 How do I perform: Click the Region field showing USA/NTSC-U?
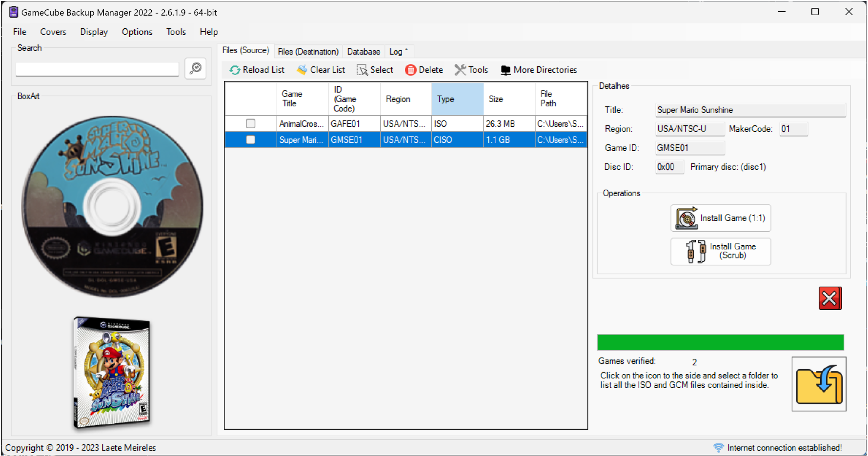point(690,129)
